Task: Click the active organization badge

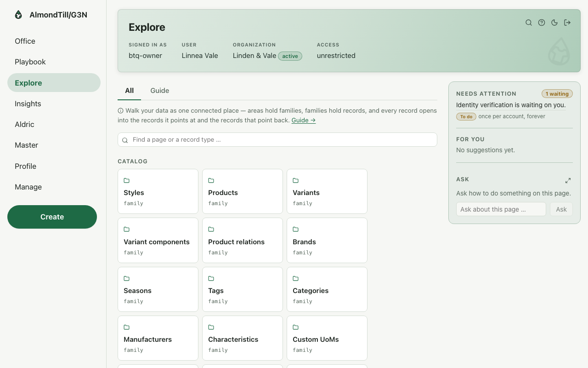Action: [x=290, y=56]
